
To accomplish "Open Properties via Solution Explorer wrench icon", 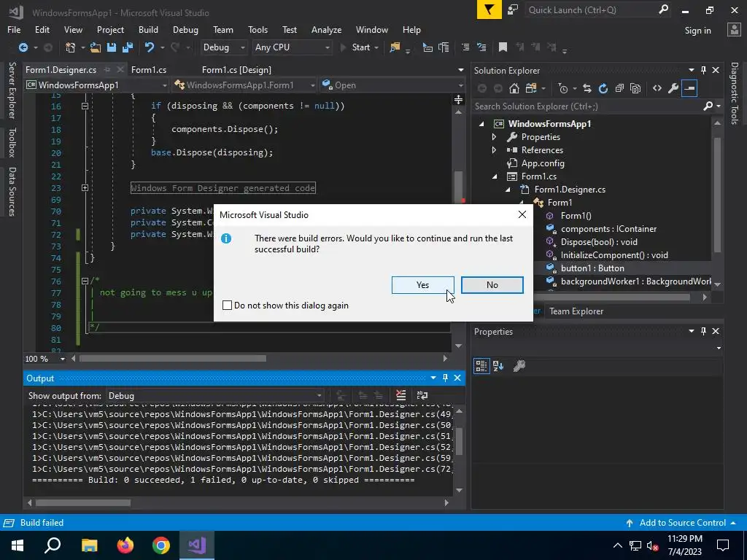I will pyautogui.click(x=673, y=88).
